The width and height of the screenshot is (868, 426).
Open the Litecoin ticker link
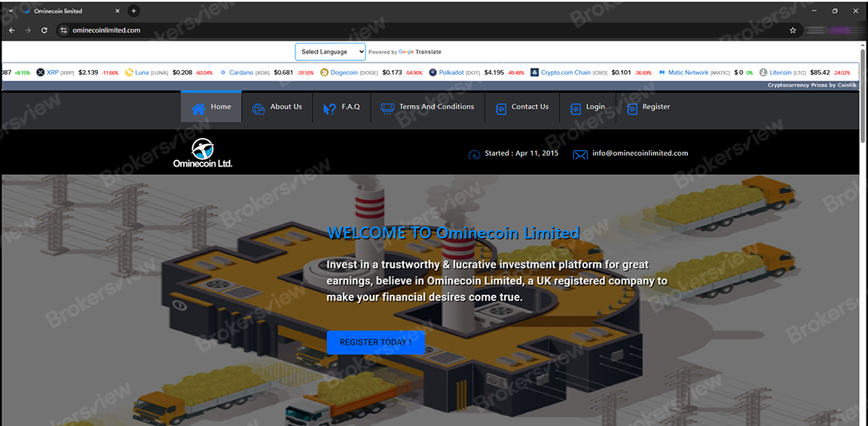coord(781,72)
